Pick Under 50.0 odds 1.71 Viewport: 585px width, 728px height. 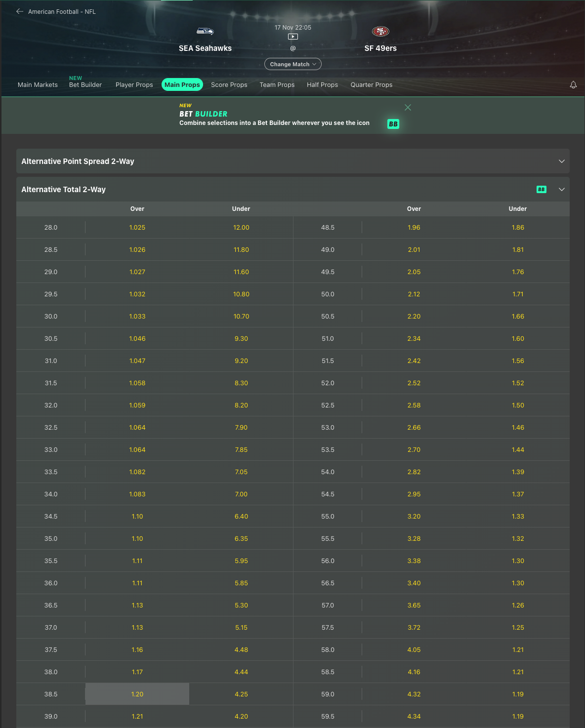point(518,294)
